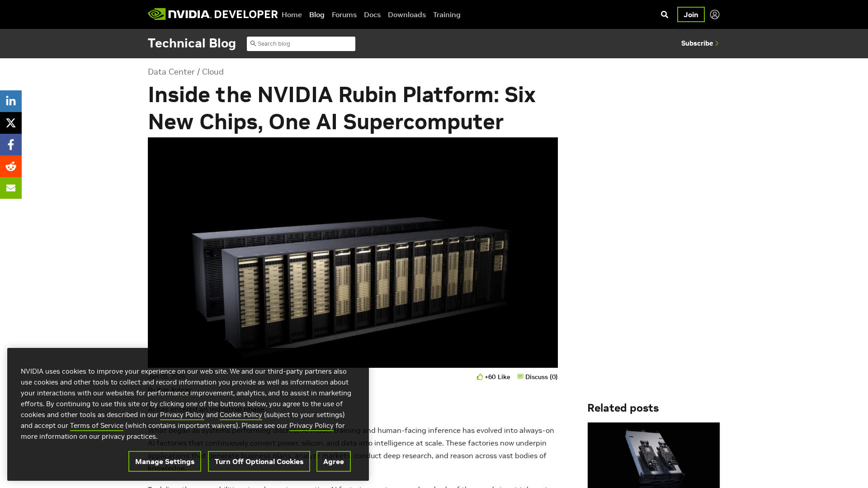Share article on Facebook
868x488 pixels.
pyautogui.click(x=11, y=145)
